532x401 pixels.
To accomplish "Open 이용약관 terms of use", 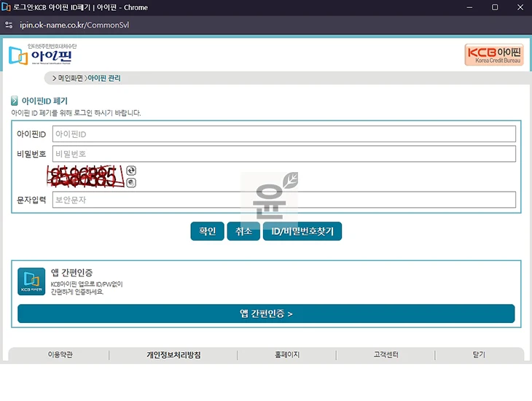I will coord(60,355).
